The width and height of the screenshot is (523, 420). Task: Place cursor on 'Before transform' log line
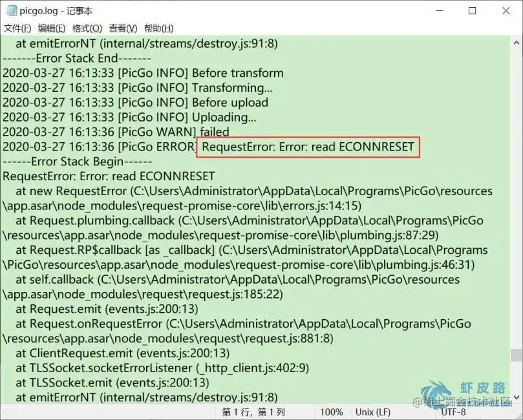point(143,73)
